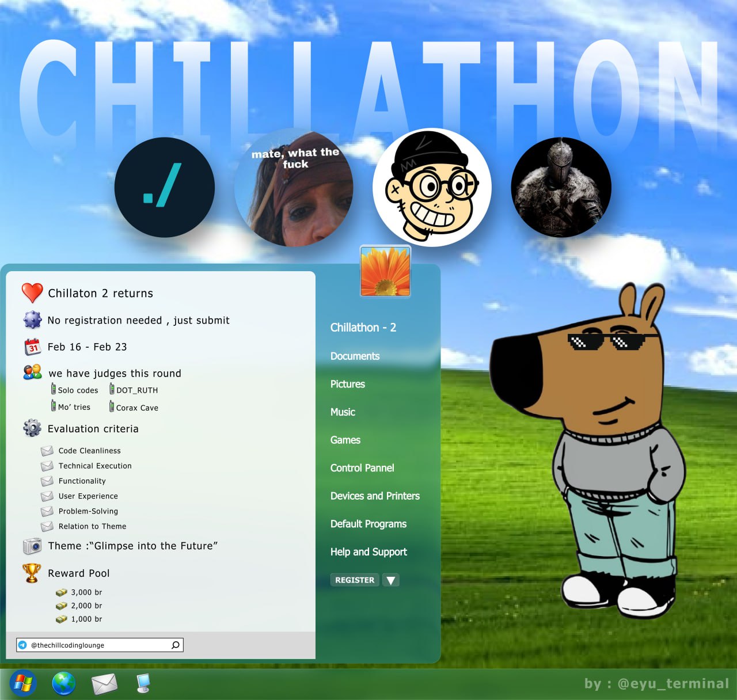Click the computer icon in taskbar

tap(143, 683)
